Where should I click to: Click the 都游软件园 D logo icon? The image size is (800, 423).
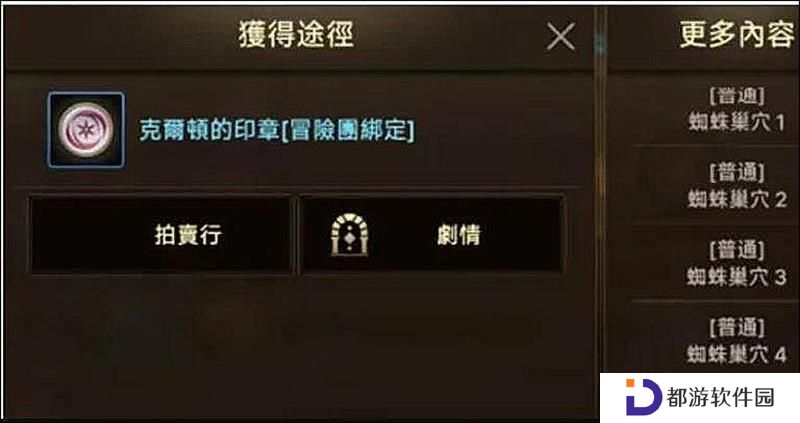(x=642, y=396)
